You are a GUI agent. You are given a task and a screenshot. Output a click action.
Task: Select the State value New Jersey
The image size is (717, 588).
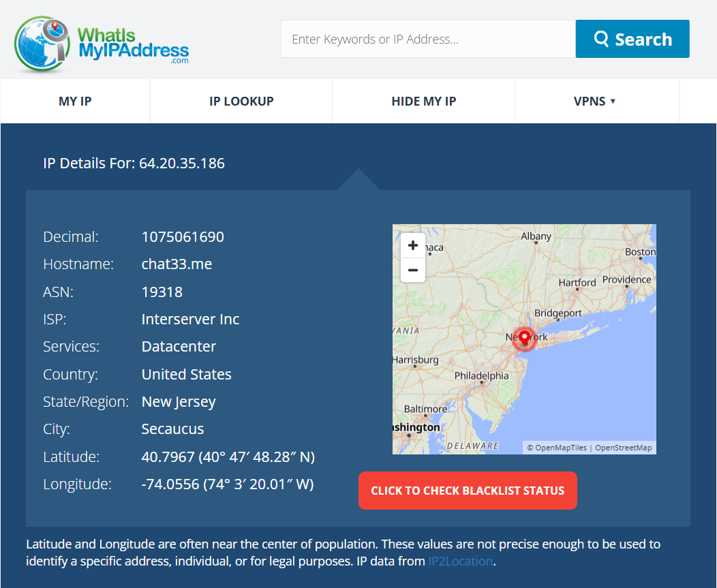click(179, 402)
